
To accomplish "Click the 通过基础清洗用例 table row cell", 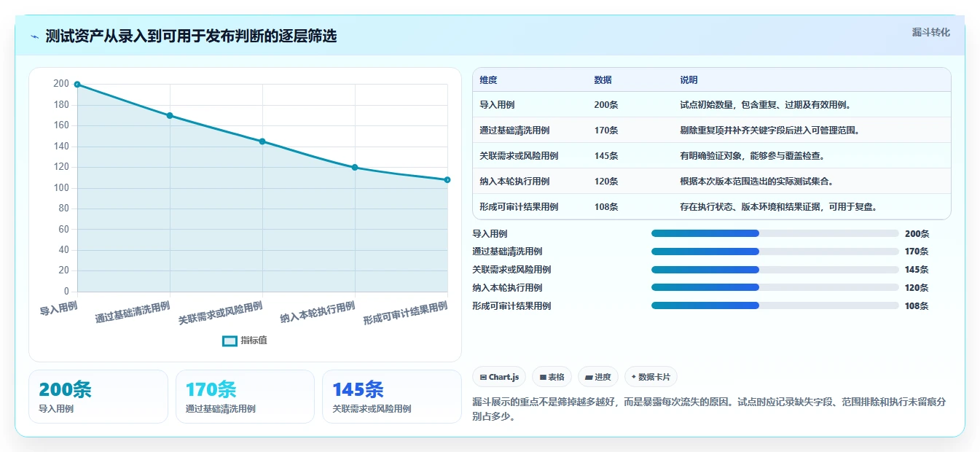I will click(x=514, y=130).
